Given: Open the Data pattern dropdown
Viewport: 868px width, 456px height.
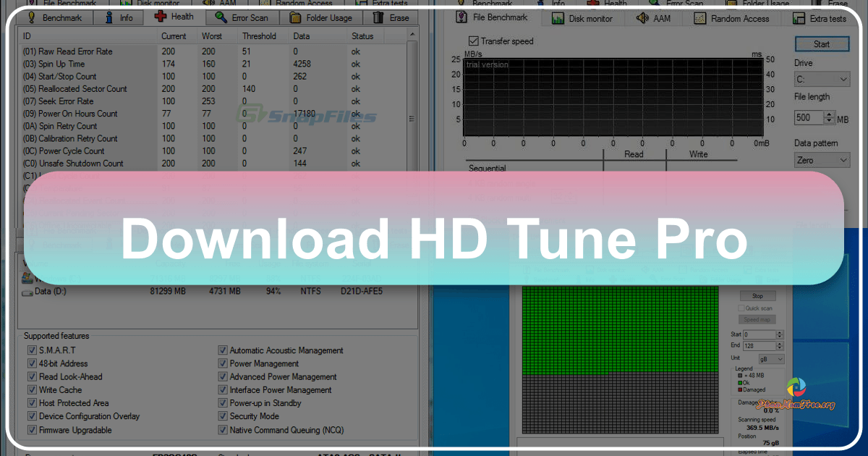Looking at the screenshot, I should click(x=822, y=159).
